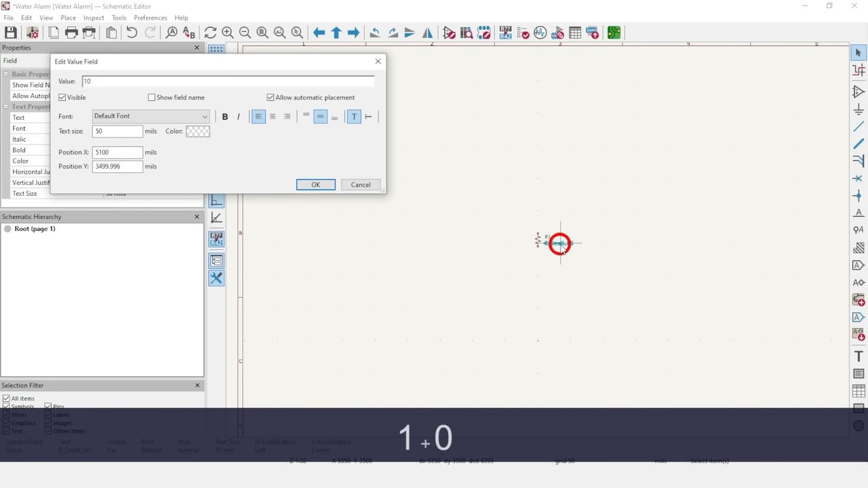Viewport: 868px width, 488px height.
Task: Run Electrical Rules Checker icon
Action: point(523,33)
